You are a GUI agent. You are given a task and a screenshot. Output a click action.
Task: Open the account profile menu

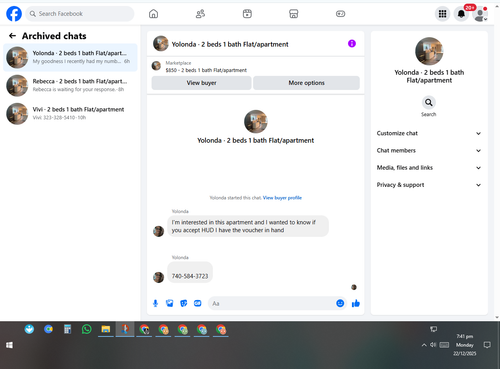(480, 14)
